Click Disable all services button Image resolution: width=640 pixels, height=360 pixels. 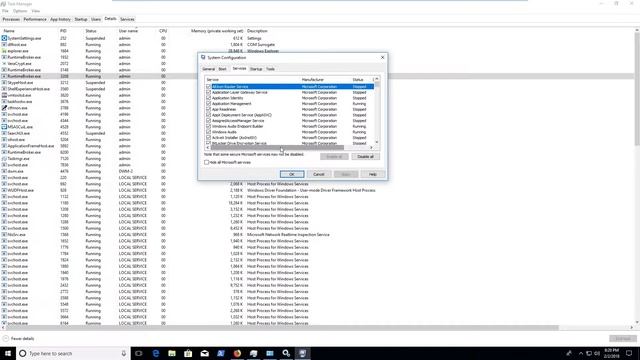click(365, 157)
